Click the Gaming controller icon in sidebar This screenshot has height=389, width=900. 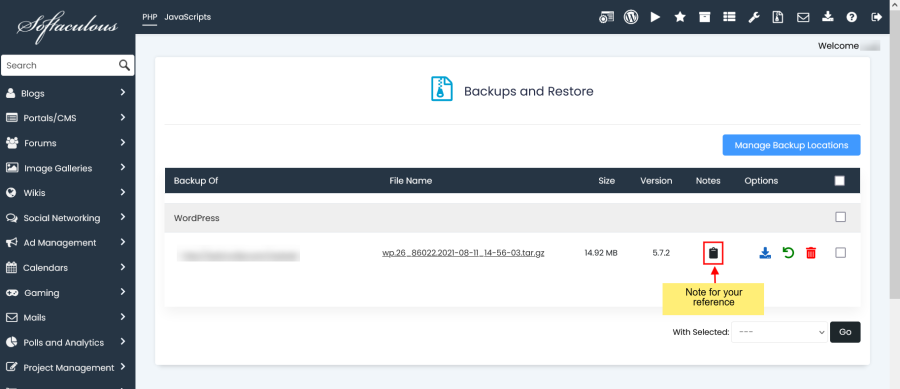[x=12, y=293]
